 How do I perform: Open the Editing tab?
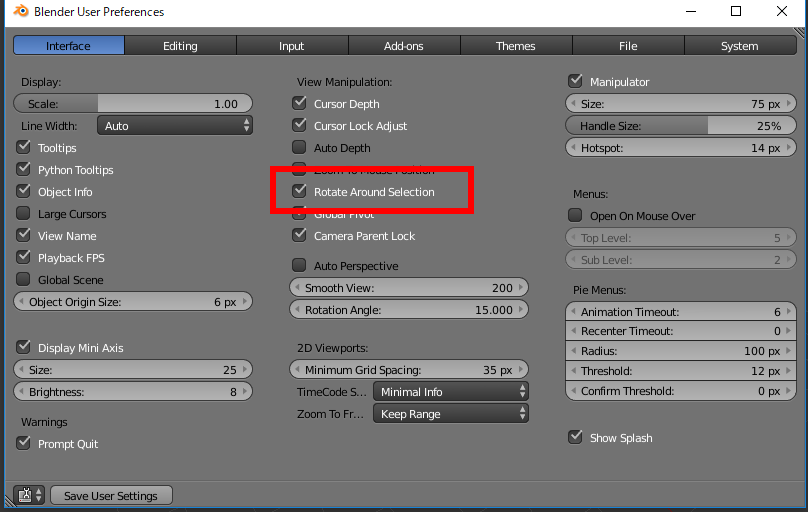[x=180, y=46]
